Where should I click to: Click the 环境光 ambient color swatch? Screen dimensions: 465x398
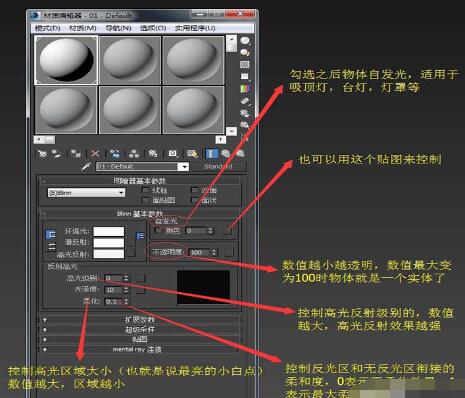[109, 232]
